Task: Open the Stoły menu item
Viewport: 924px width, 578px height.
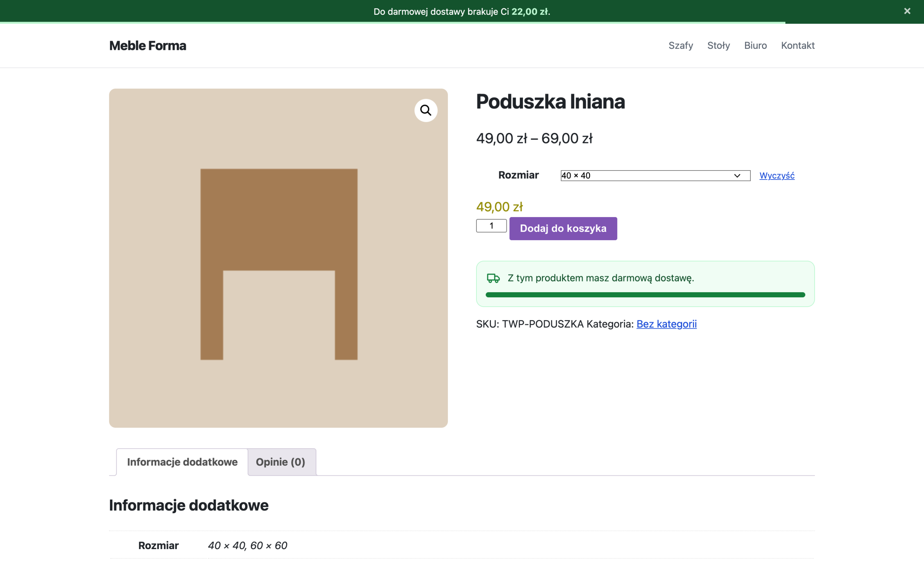Action: point(718,46)
